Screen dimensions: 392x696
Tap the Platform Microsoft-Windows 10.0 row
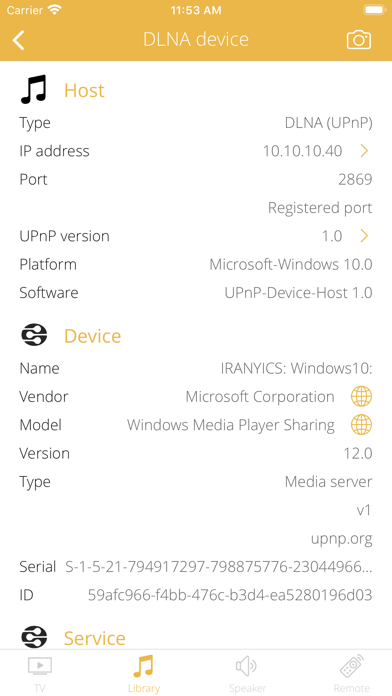pyautogui.click(x=196, y=264)
